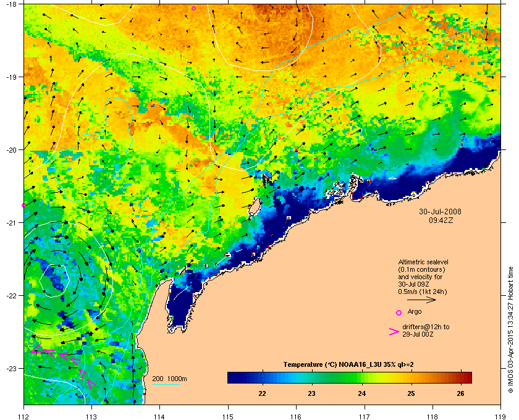The image size is (519, 420).
Task: Click the colorbar above the 24 tick
Action: pyautogui.click(x=362, y=377)
